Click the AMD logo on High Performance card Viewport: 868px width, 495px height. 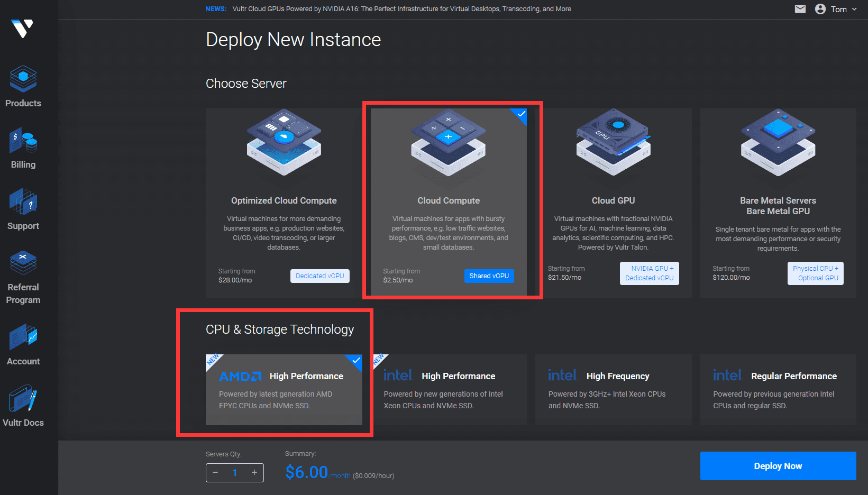pyautogui.click(x=240, y=376)
